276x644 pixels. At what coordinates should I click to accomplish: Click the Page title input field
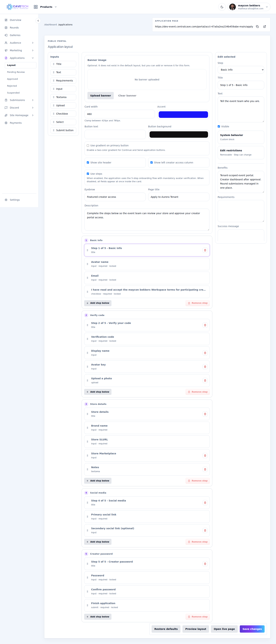[x=179, y=197]
